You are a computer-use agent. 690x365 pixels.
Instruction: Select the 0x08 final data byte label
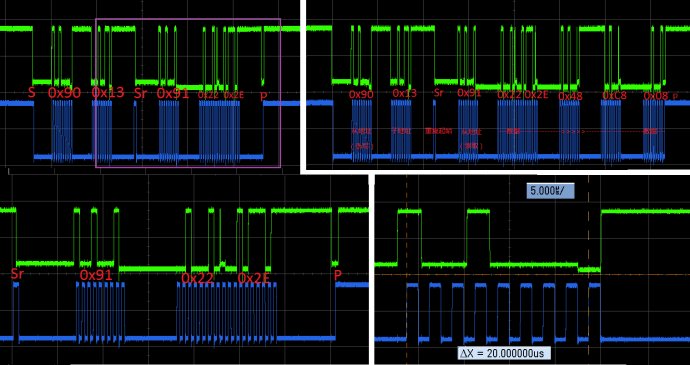click(656, 96)
